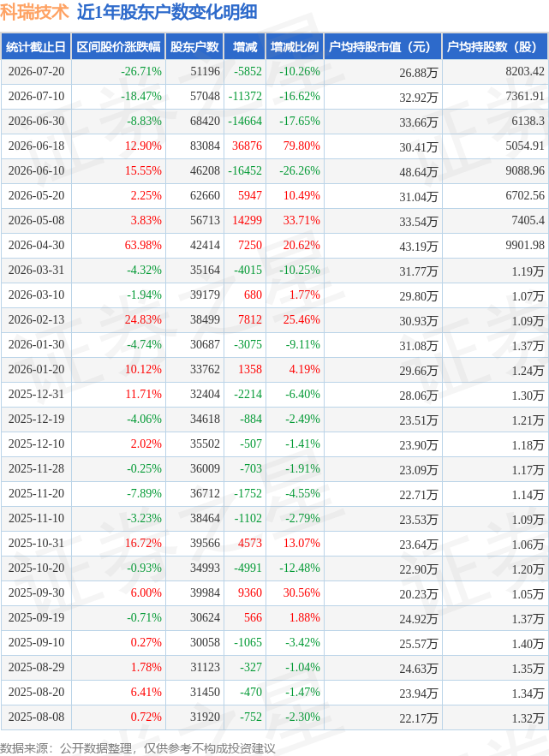Click the 数据来源 footer disclaimer text
Image resolution: width=549 pixels, height=756 pixels.
138,747
